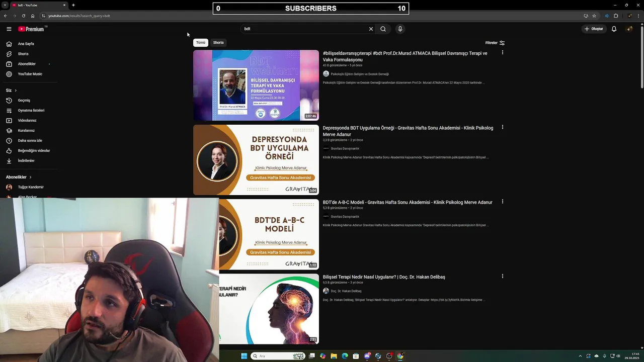Open Bilişsel Terapi Nedir Nasıl Uygulanır title

pyautogui.click(x=384, y=277)
